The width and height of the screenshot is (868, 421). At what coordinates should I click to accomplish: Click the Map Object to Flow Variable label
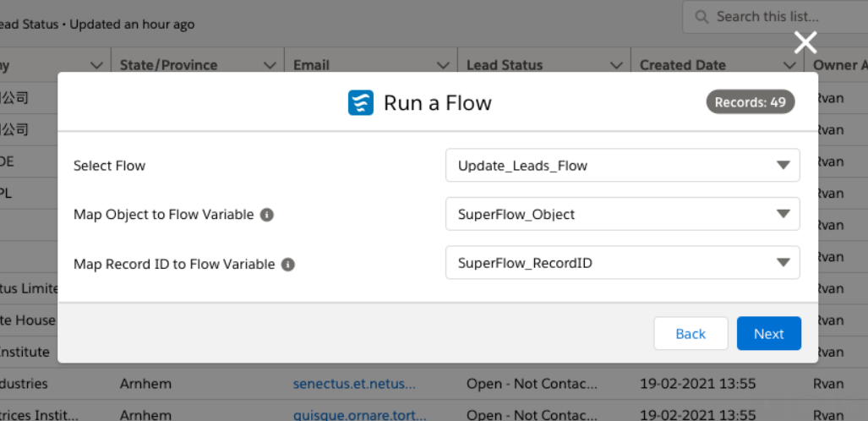click(163, 215)
